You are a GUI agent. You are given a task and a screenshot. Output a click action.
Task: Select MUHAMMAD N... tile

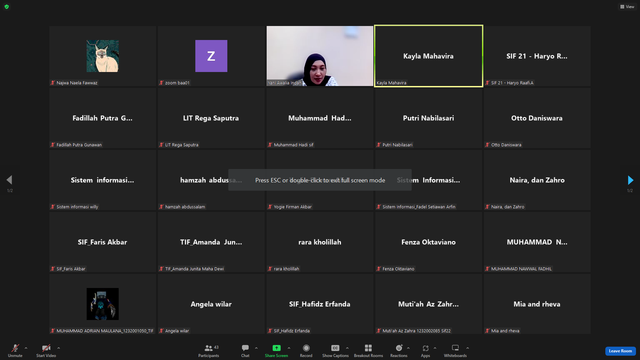tap(537, 242)
